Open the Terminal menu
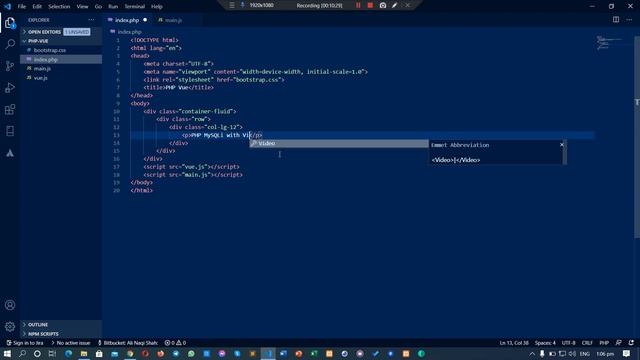The image size is (640, 360). [x=135, y=7]
